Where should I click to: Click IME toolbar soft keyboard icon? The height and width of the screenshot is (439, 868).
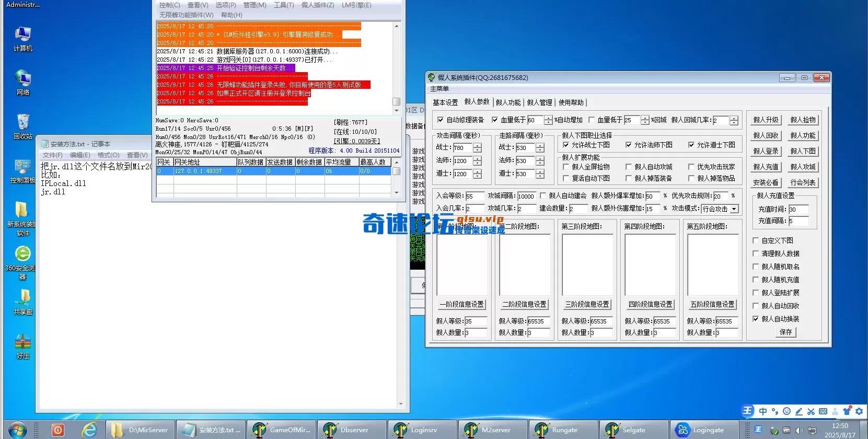pyautogui.click(x=823, y=411)
